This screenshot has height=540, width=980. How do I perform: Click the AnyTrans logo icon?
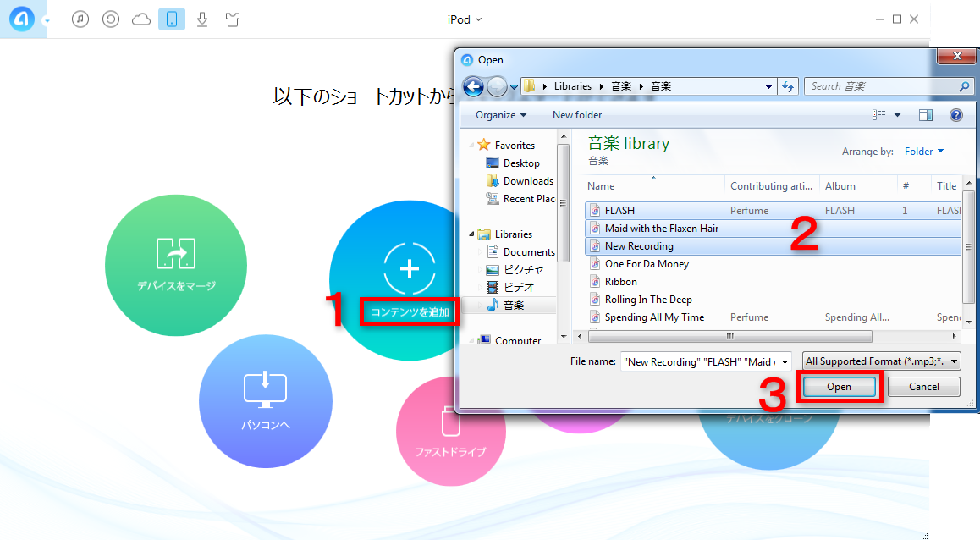[x=22, y=19]
